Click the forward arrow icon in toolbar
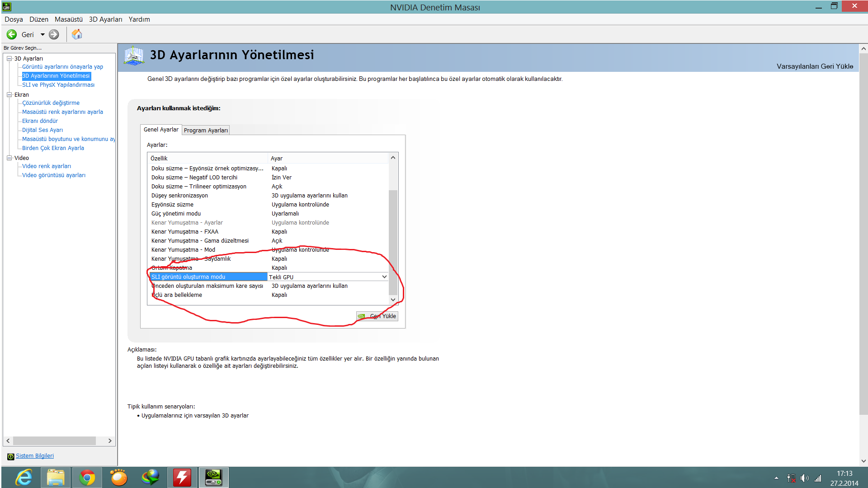868x488 pixels. pyautogui.click(x=54, y=34)
